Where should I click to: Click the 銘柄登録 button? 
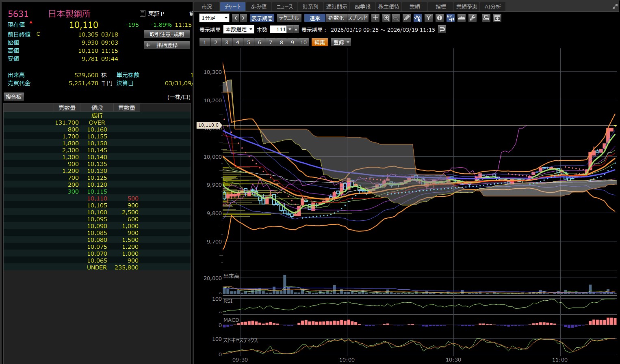pyautogui.click(x=167, y=45)
